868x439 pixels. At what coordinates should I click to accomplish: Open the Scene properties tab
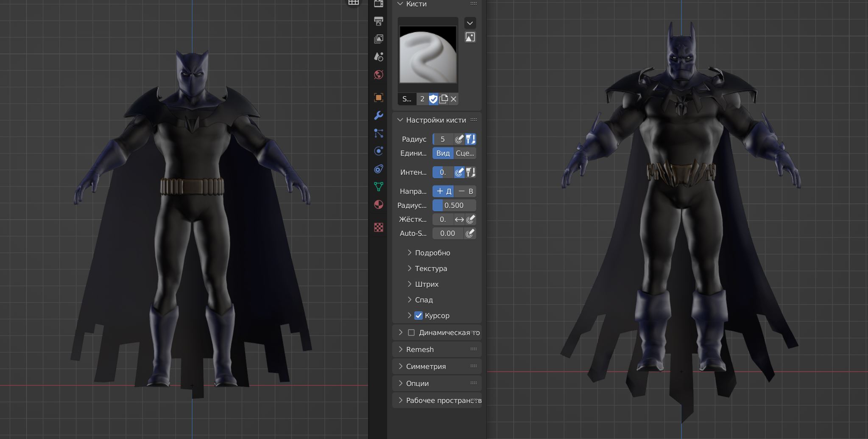(379, 57)
